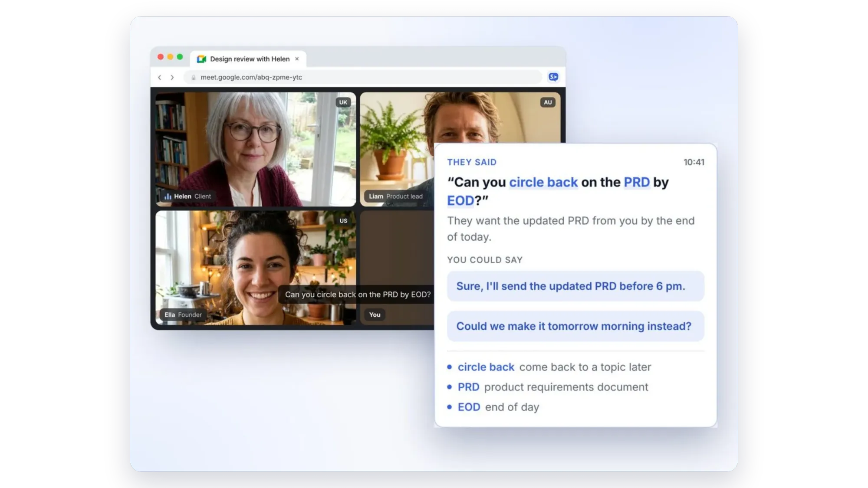The height and width of the screenshot is (488, 868).
Task: Click the AU badge on Liam's tile
Action: coord(548,102)
